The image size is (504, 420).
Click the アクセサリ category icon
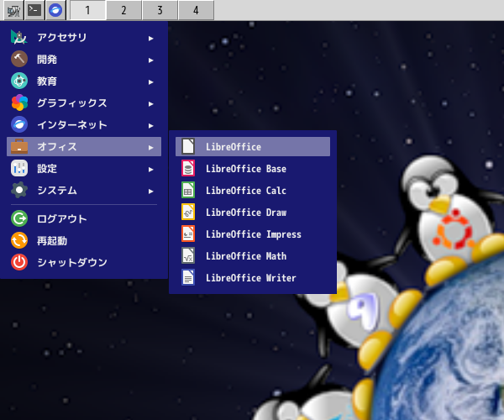coord(19,38)
